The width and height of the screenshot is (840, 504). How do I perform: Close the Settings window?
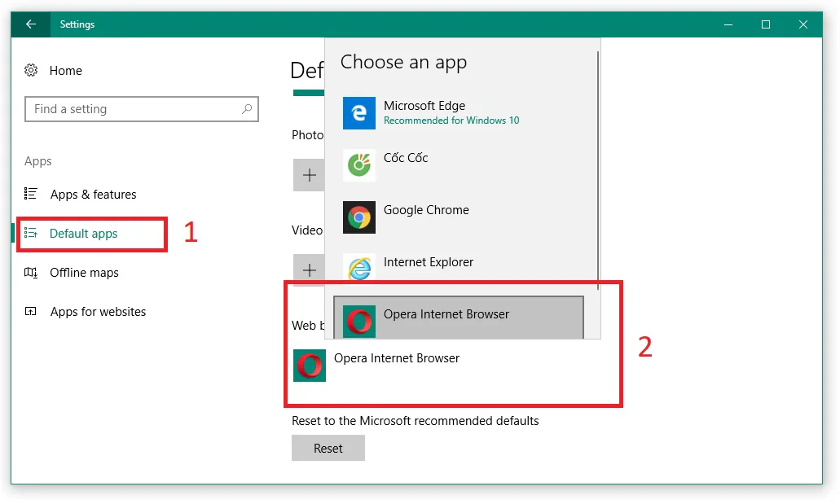[803, 24]
